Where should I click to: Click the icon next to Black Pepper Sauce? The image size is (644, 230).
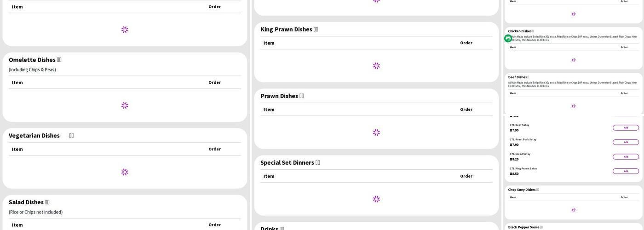tap(541, 227)
